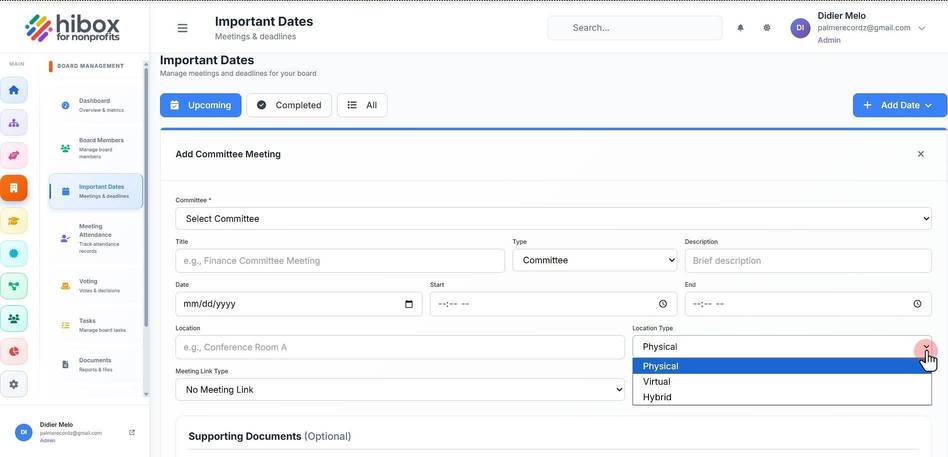Select the orange building board icon

[x=14, y=188]
